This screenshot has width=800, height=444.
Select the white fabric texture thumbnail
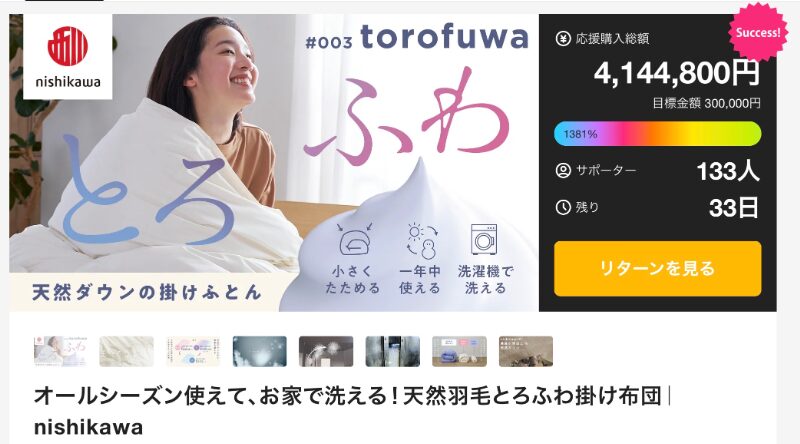[127, 351]
